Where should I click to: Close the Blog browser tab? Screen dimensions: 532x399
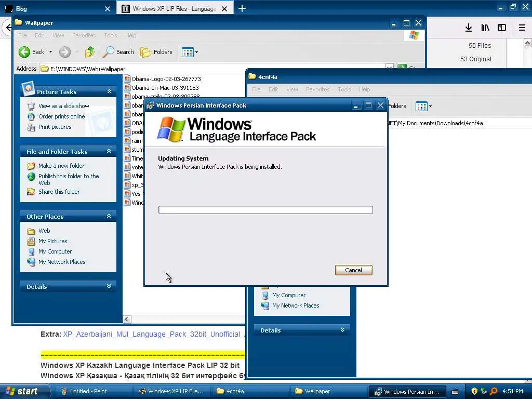point(108,9)
